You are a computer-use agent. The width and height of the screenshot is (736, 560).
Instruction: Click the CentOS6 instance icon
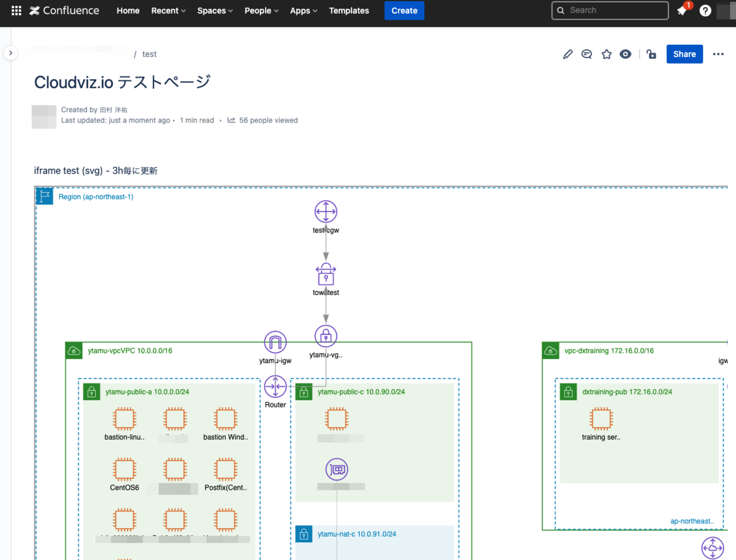(124, 470)
